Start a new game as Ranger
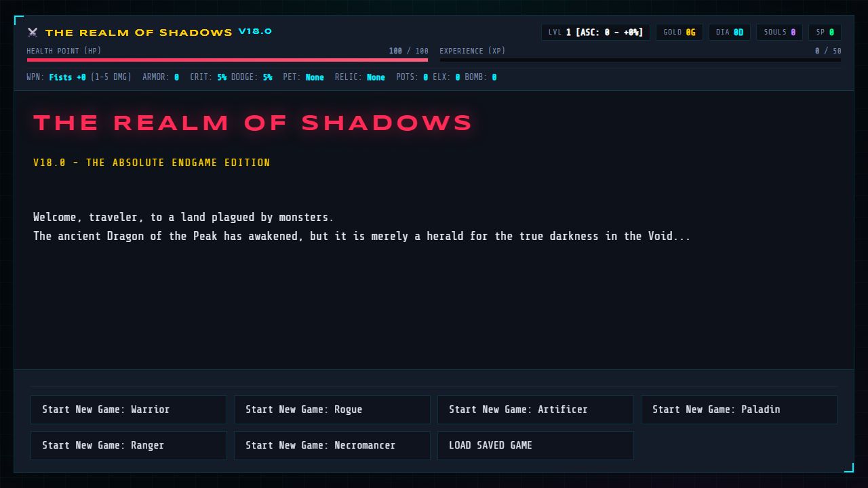Screen dimensions: 868x488 (x=129, y=445)
